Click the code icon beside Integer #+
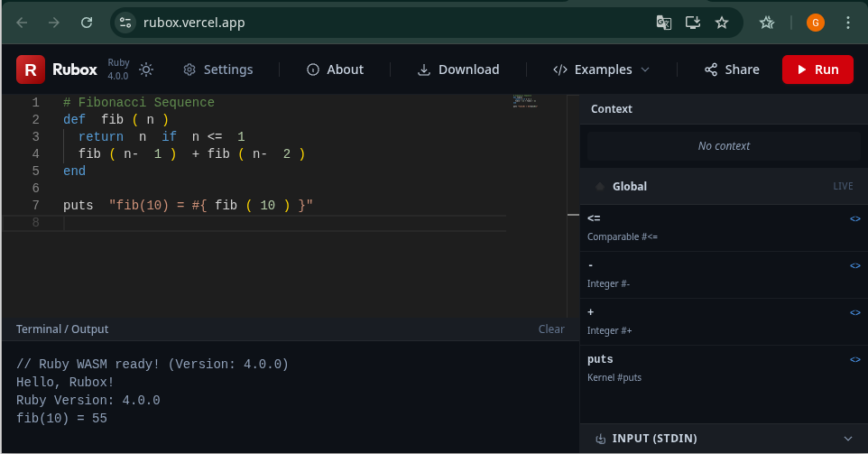 coord(854,312)
